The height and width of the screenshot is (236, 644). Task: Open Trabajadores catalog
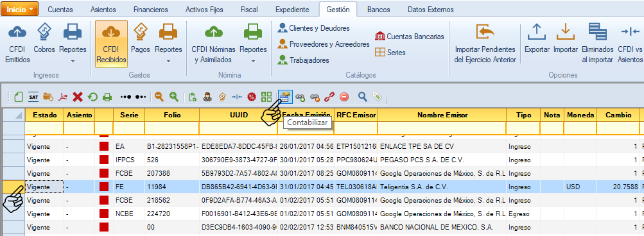[x=304, y=60]
